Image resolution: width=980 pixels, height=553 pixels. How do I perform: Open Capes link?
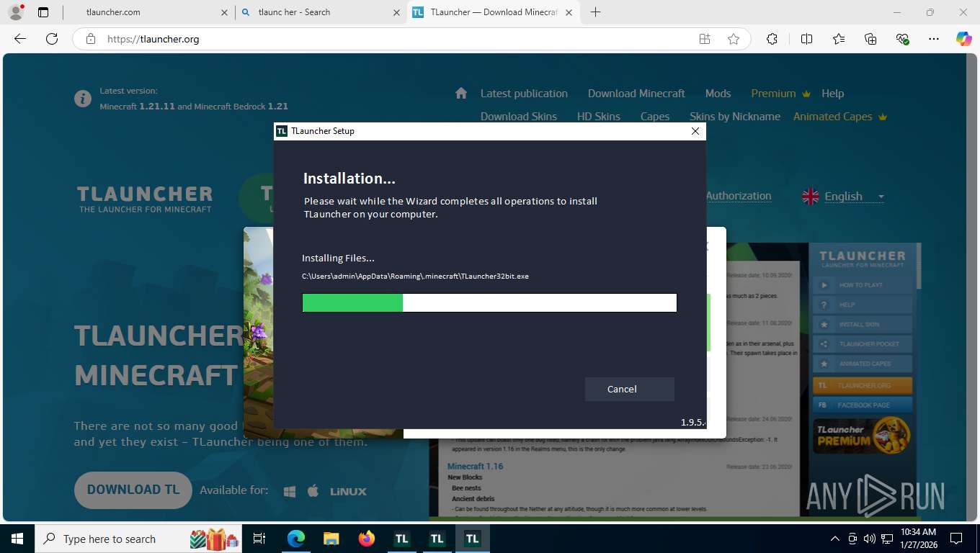click(x=655, y=117)
